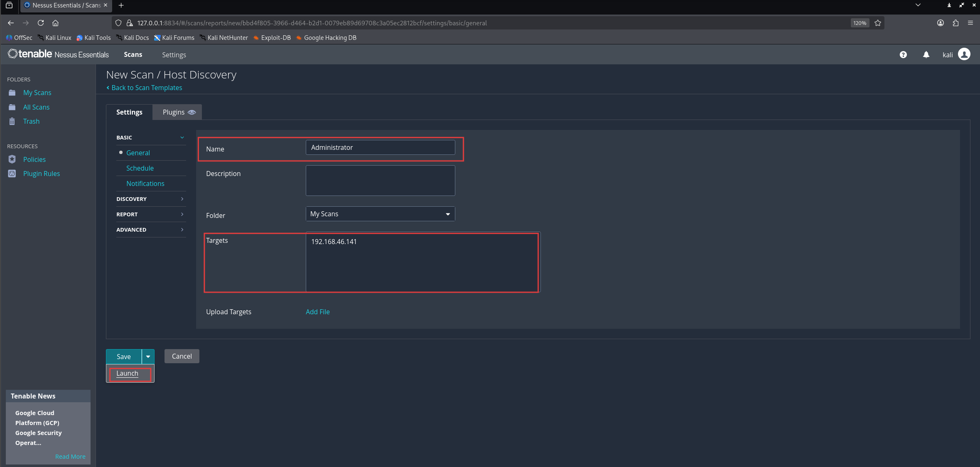Toggle the Plugins eye icon
The image size is (980, 467).
tap(192, 112)
